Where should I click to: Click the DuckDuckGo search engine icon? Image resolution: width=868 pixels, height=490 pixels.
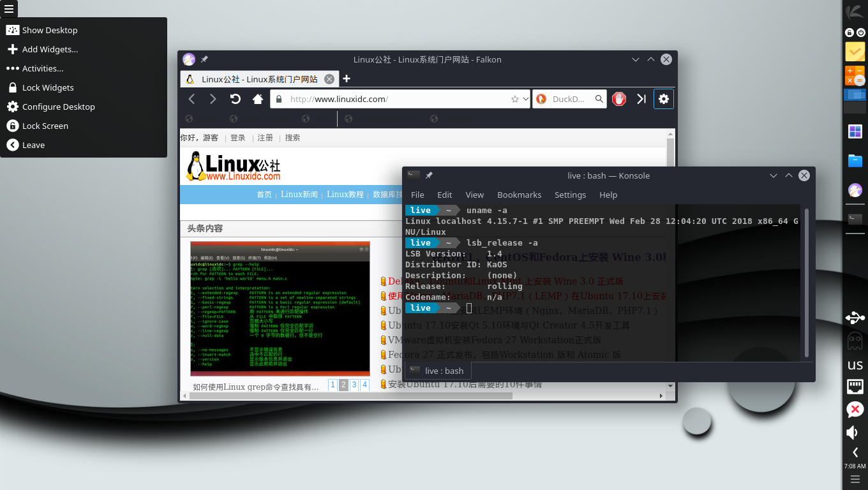541,99
